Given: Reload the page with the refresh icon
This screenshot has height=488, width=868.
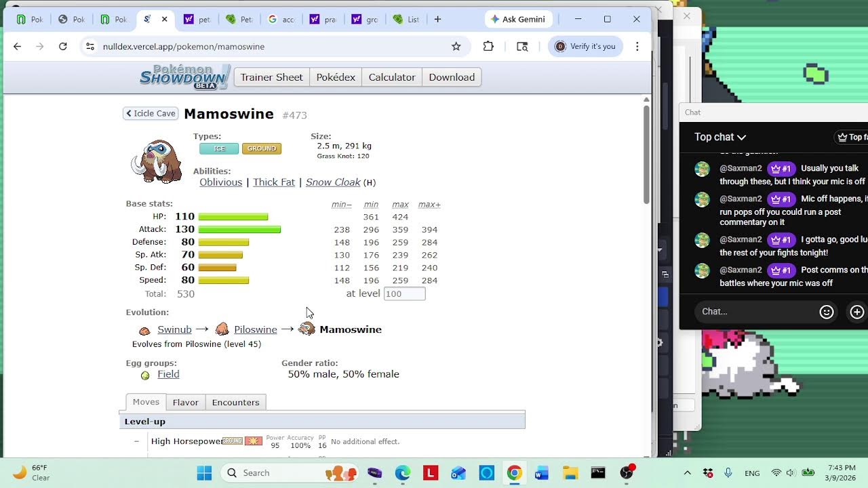Looking at the screenshot, I should (x=63, y=46).
